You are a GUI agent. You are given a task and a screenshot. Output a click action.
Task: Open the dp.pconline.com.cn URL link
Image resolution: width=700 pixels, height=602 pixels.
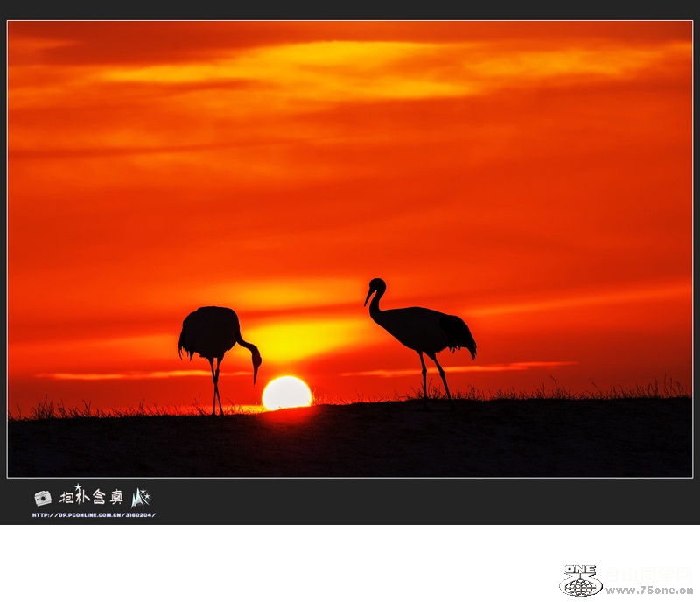coord(94,515)
